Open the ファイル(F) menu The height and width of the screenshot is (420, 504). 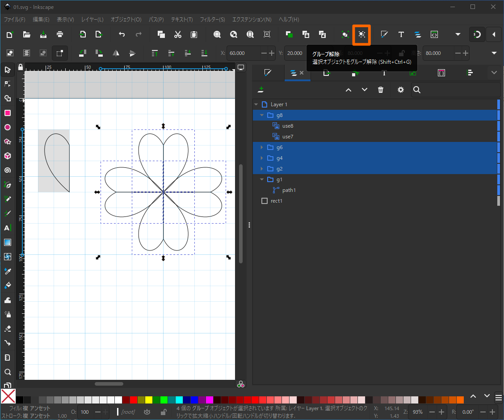click(x=14, y=20)
